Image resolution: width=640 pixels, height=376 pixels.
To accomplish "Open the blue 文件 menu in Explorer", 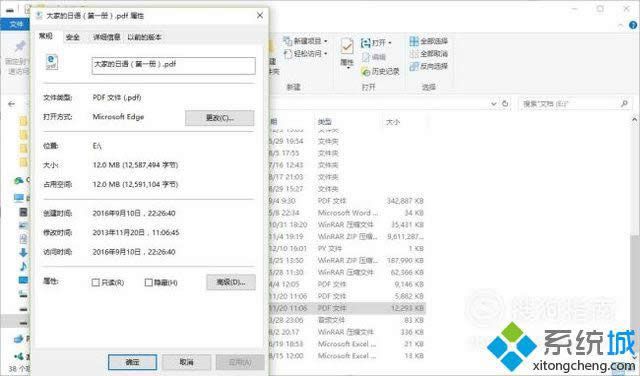I will click(x=16, y=24).
